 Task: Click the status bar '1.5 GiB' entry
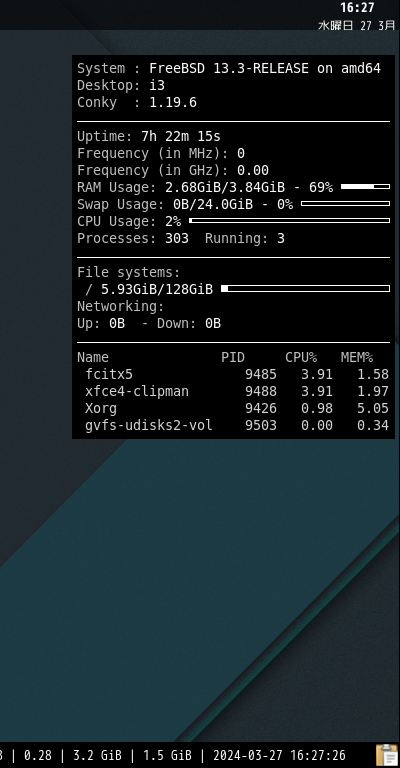pos(167,755)
